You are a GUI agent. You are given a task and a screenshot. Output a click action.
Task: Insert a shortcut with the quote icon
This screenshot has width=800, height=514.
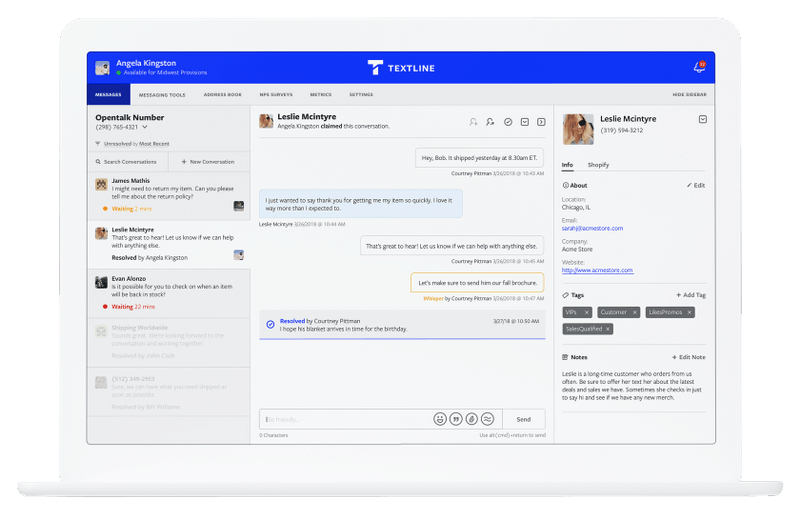[455, 419]
